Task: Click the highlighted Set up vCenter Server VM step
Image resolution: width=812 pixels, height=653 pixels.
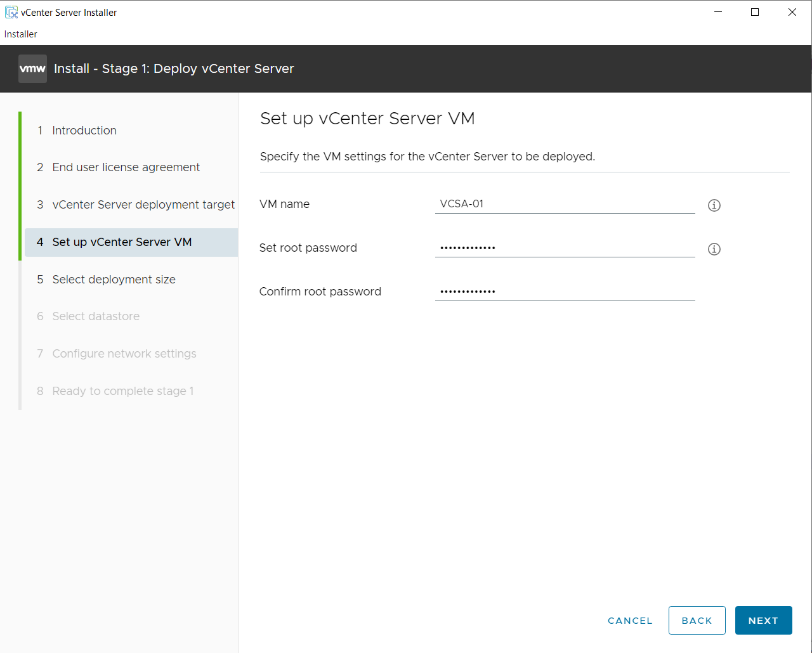Action: [121, 242]
